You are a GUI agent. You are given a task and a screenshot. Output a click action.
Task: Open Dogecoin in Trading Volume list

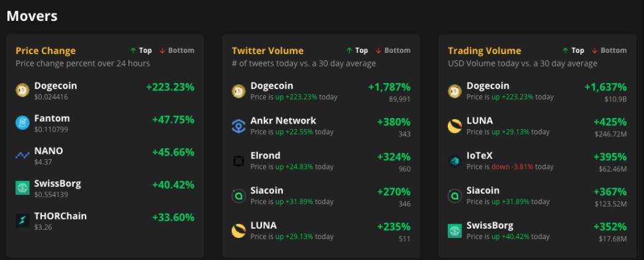tap(488, 86)
